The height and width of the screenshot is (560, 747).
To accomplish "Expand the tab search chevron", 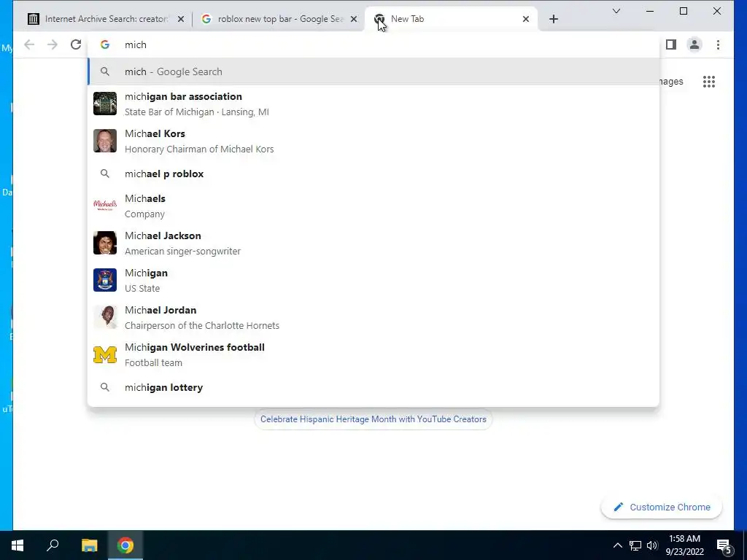I will point(616,11).
